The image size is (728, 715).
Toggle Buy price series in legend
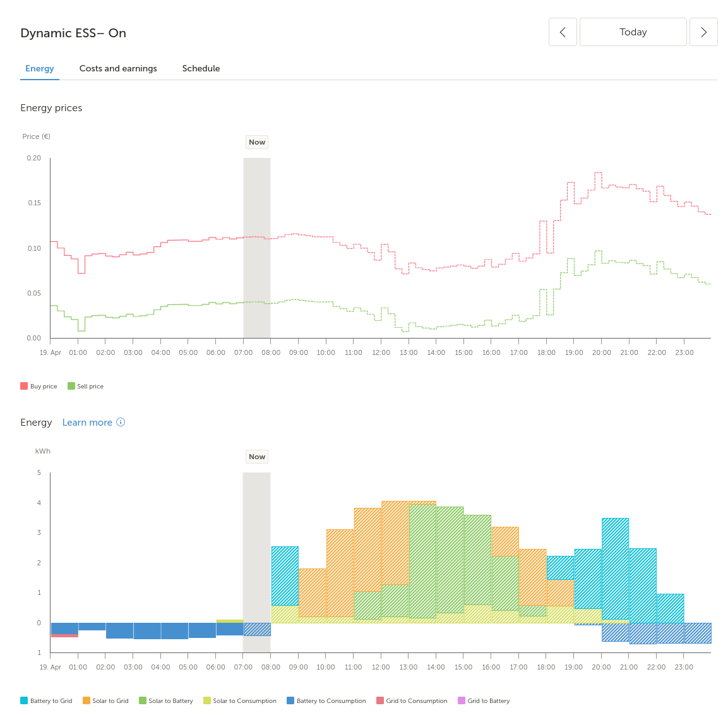[x=39, y=387]
